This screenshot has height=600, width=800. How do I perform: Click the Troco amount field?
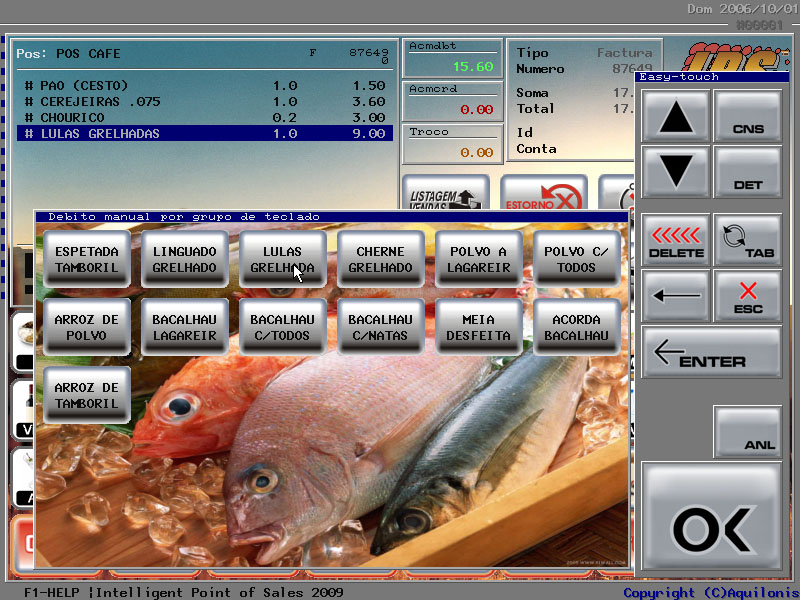pyautogui.click(x=450, y=152)
